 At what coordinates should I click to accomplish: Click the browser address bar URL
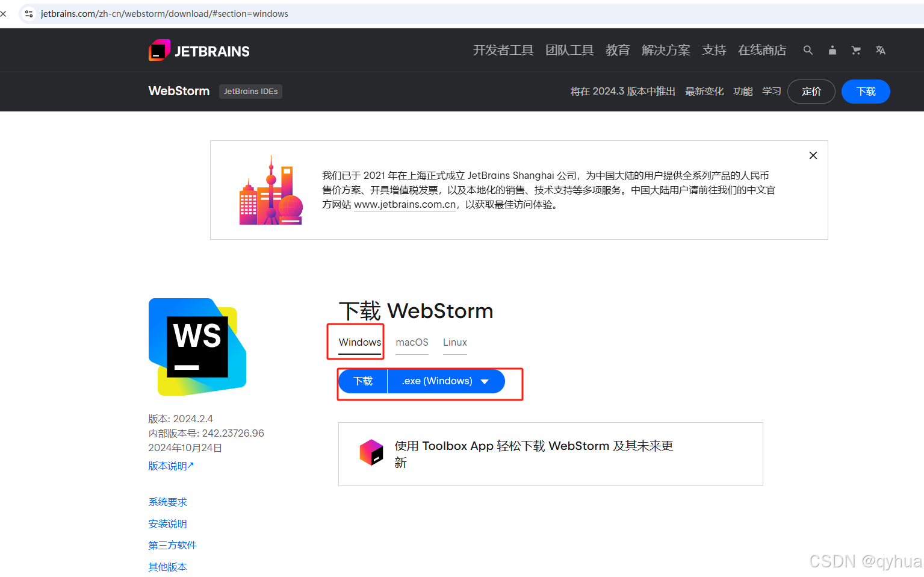point(164,13)
